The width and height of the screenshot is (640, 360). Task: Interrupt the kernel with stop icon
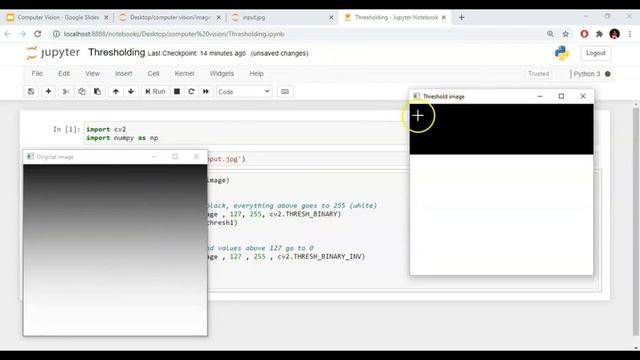(x=177, y=91)
